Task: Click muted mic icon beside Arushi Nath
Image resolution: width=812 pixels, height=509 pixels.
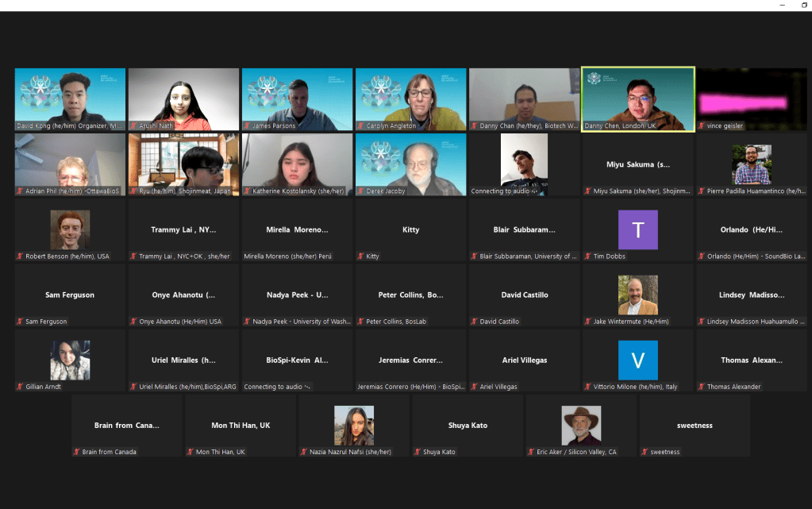Action: pos(134,126)
